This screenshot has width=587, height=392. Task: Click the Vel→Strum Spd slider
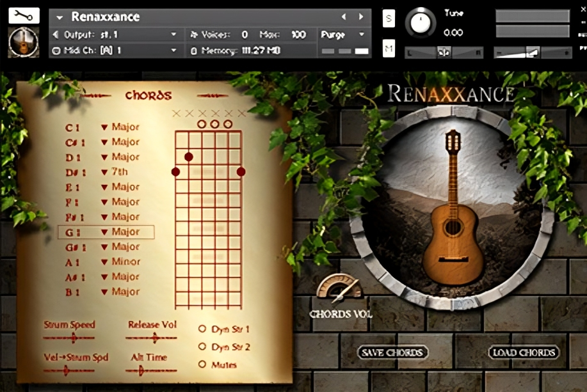tap(69, 371)
